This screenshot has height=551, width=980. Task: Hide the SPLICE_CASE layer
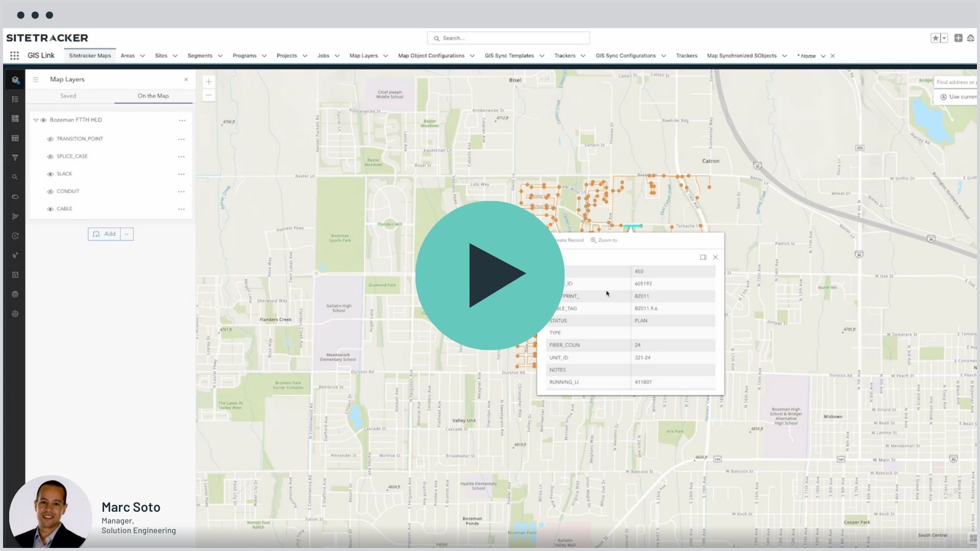pos(50,156)
